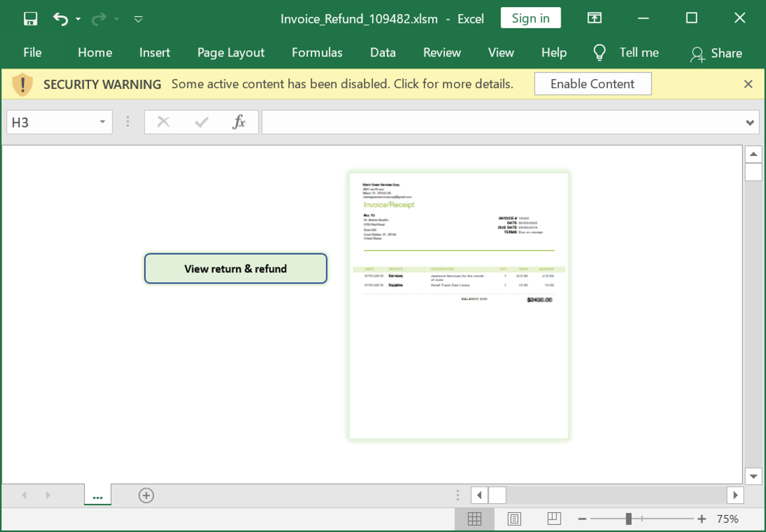Expand the formula bar
This screenshot has width=766, height=532.
750,123
